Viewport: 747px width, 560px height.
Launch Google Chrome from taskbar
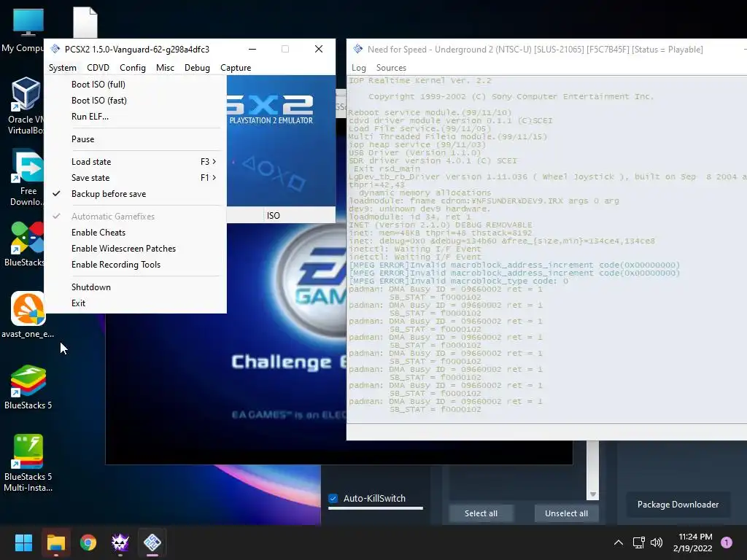(x=88, y=542)
